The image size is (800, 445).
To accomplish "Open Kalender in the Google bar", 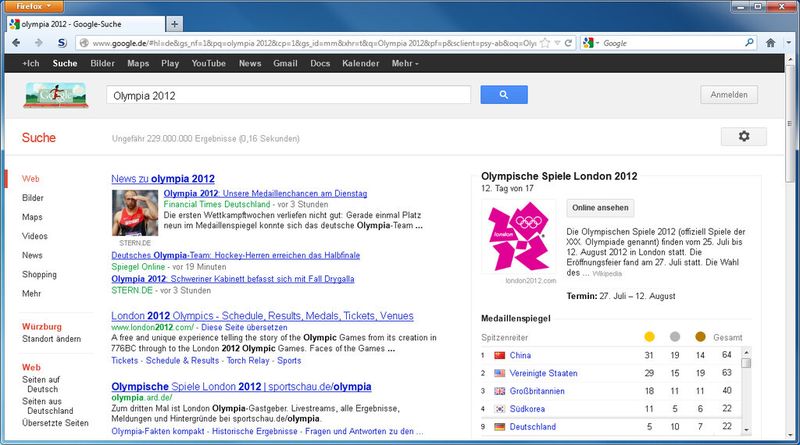I will coord(360,63).
